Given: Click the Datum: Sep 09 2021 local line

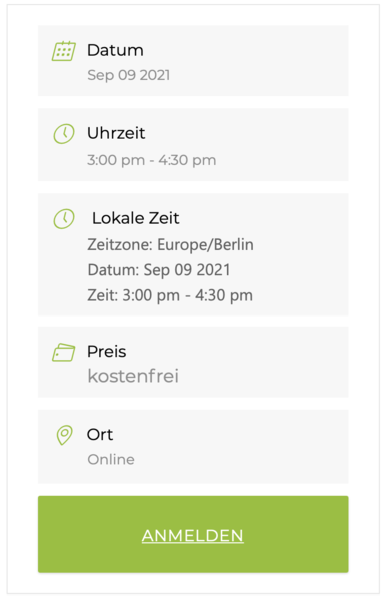Looking at the screenshot, I should click(x=159, y=270).
